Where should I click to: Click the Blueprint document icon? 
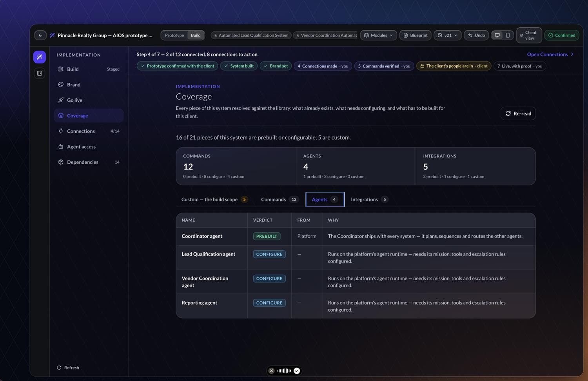[406, 35]
